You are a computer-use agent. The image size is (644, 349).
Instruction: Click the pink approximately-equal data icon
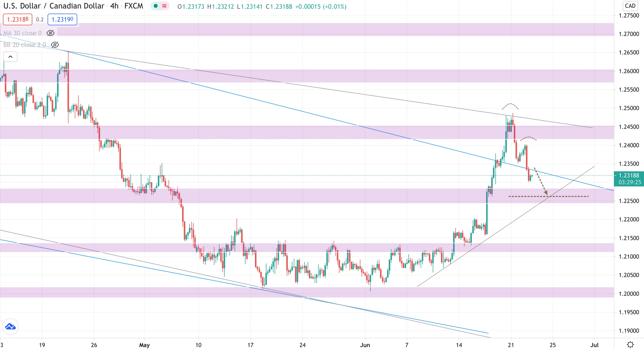tap(164, 6)
